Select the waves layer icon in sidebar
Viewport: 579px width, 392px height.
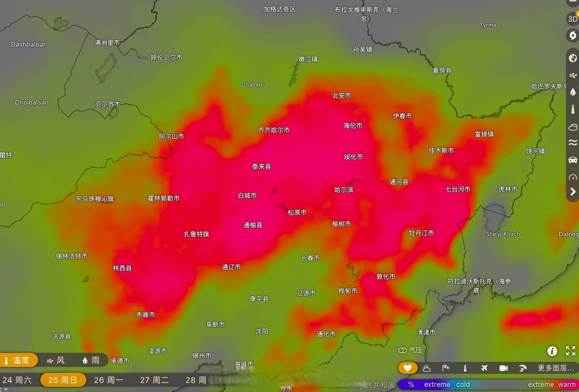coord(573,143)
